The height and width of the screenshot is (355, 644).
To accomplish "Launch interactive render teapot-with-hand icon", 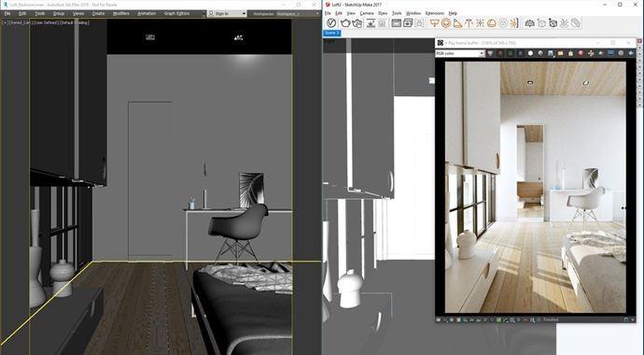I will (357, 23).
